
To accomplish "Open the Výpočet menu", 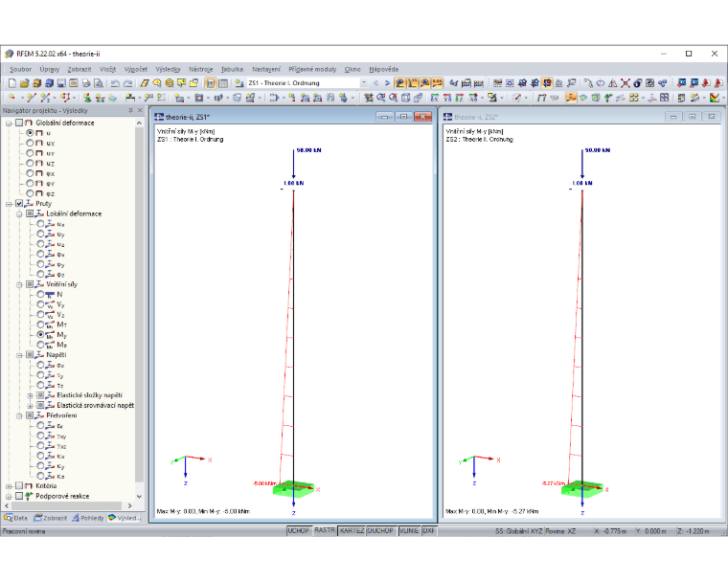I will point(136,69).
